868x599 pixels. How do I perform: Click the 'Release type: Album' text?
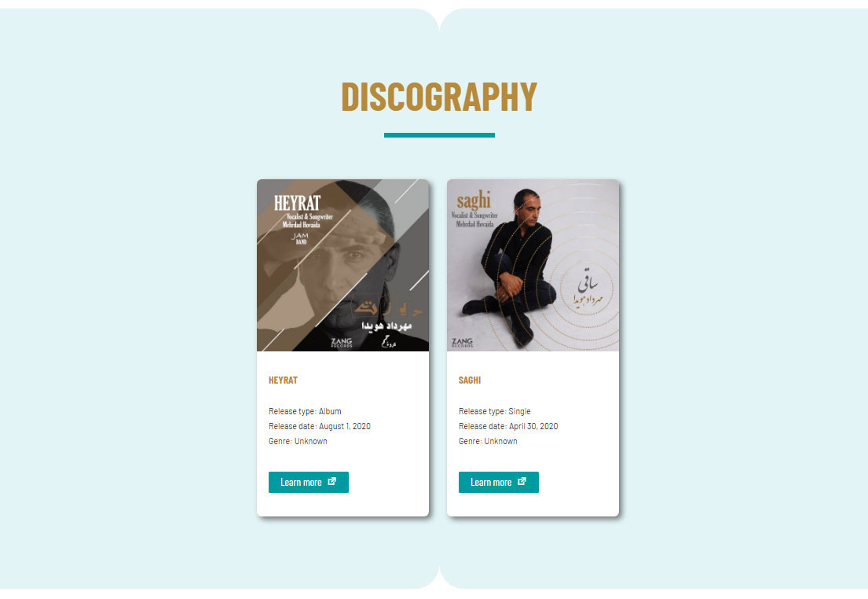pyautogui.click(x=305, y=411)
